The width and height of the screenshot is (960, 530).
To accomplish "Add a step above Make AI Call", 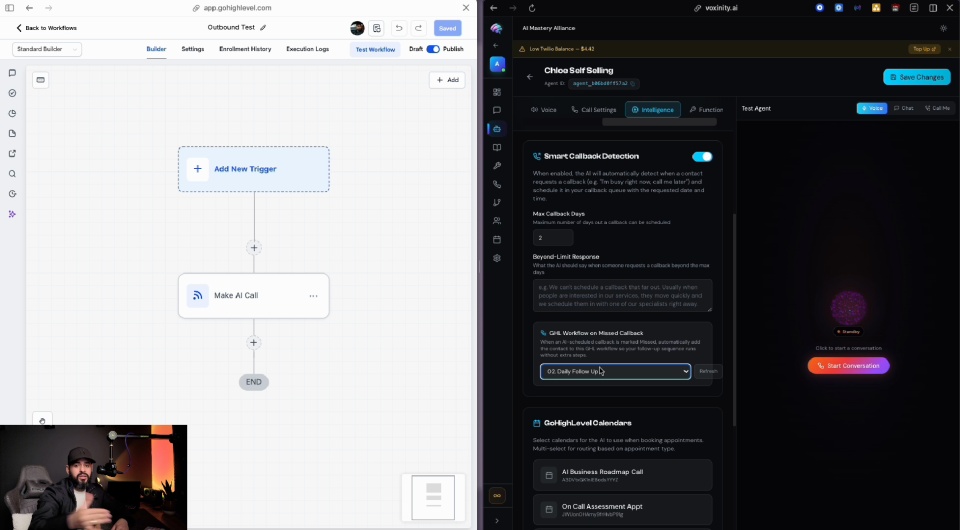I will pyautogui.click(x=254, y=248).
